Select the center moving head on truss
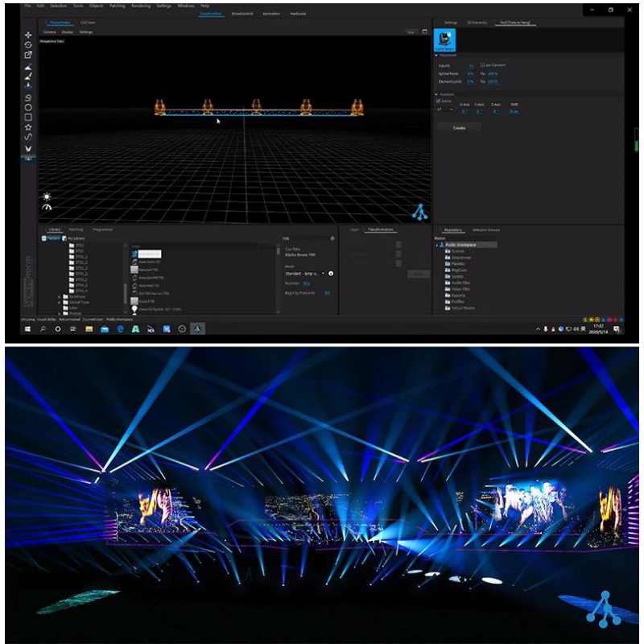 coord(256,106)
